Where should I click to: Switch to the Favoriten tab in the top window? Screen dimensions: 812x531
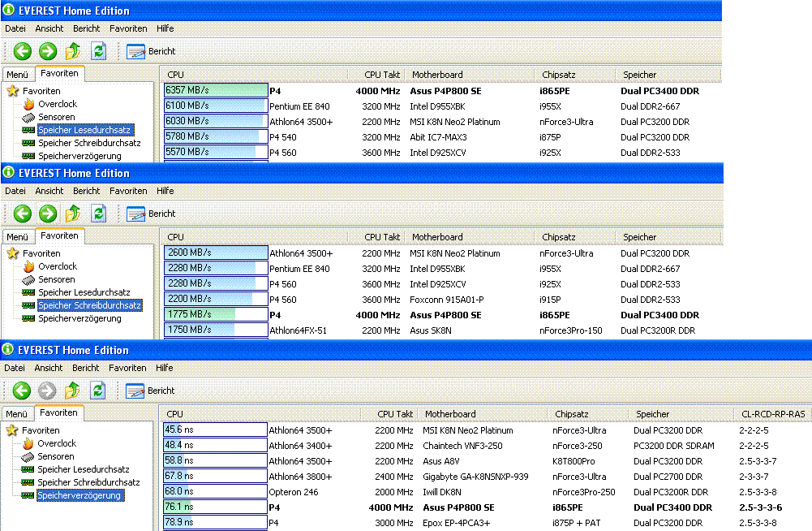(x=59, y=73)
